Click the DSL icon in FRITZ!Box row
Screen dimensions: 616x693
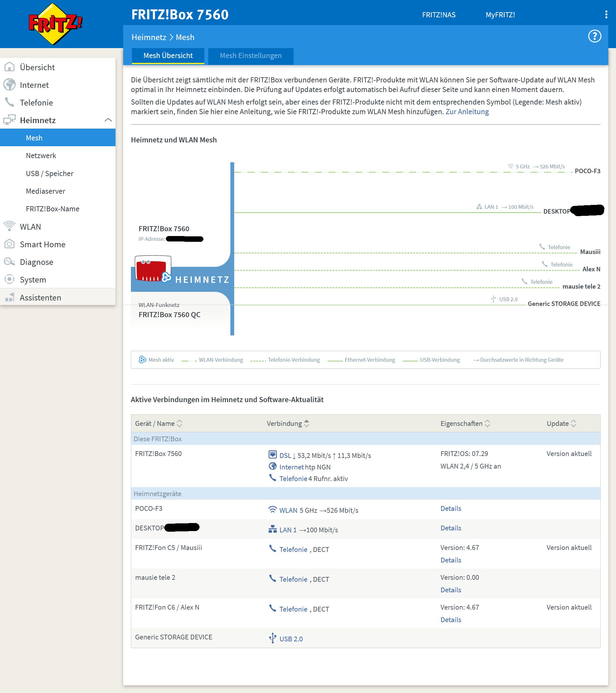[x=272, y=455]
